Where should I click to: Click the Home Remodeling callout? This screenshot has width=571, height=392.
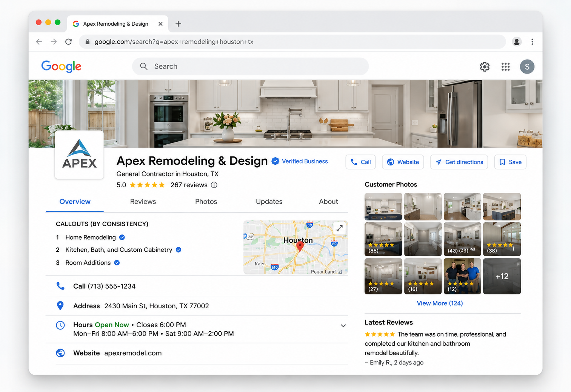91,237
